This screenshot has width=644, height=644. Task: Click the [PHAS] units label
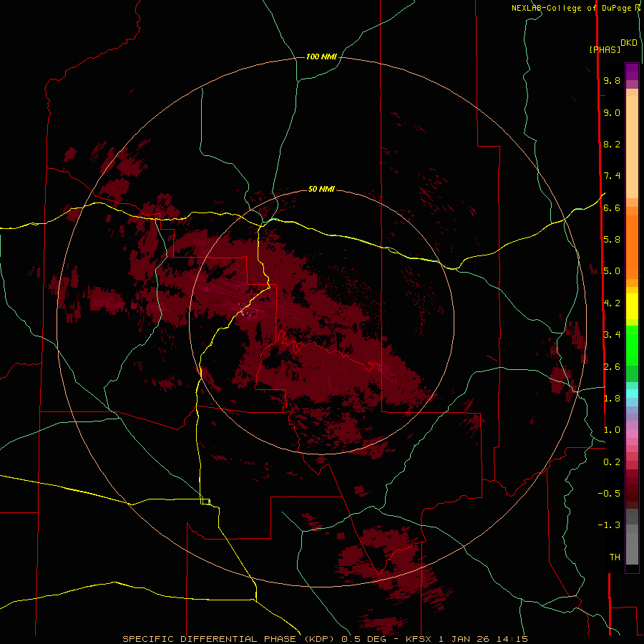(x=605, y=50)
